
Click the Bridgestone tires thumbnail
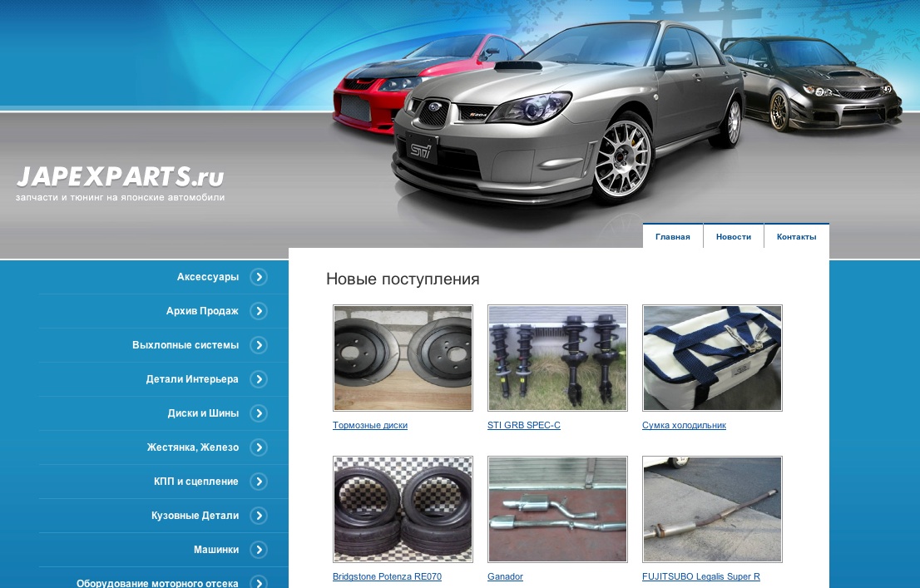click(403, 509)
